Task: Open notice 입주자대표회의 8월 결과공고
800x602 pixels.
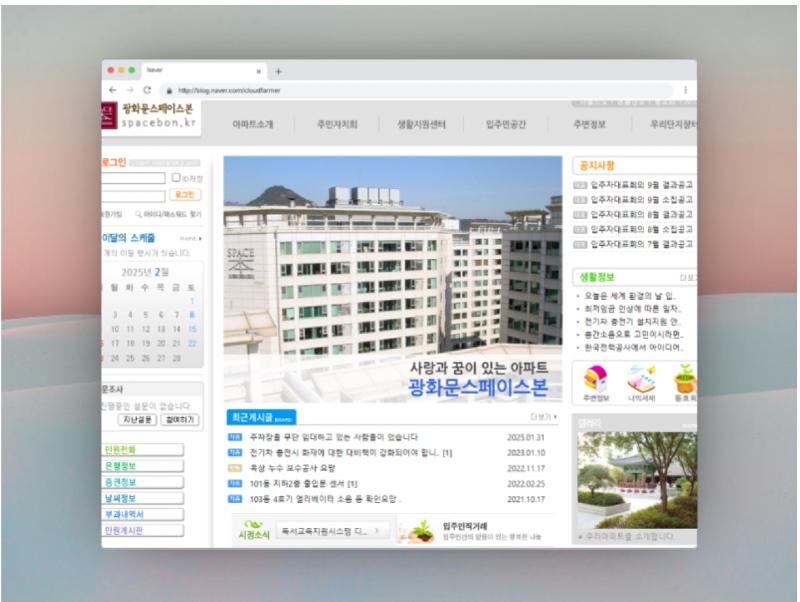Action: click(641, 215)
